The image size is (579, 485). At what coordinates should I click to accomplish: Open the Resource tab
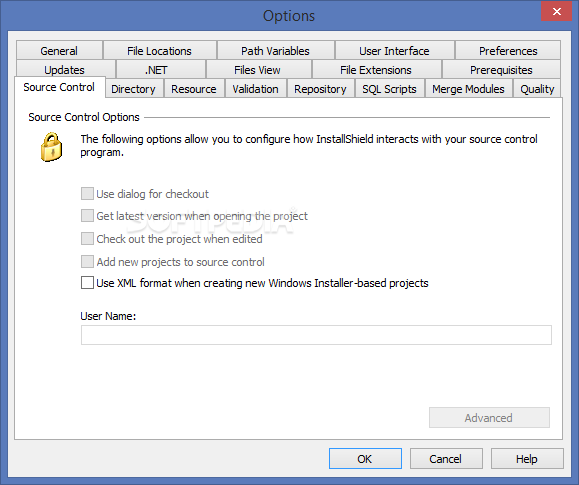coord(194,89)
